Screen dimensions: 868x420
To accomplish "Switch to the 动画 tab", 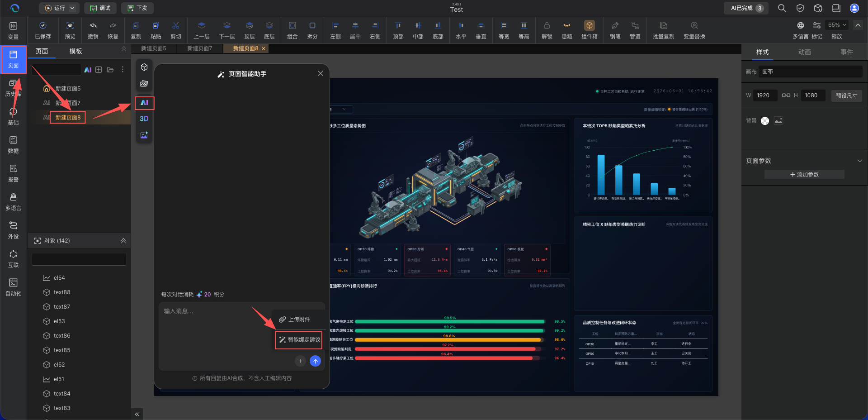I will 805,52.
